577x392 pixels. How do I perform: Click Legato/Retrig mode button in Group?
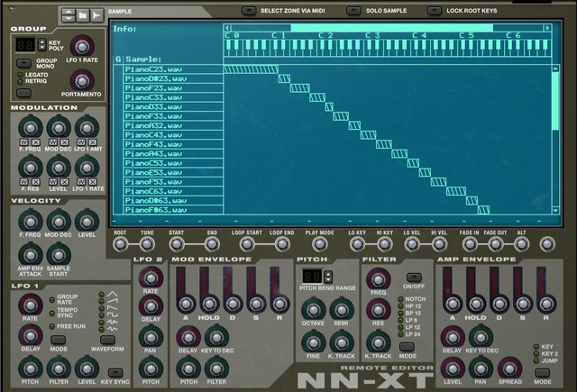pyautogui.click(x=23, y=93)
